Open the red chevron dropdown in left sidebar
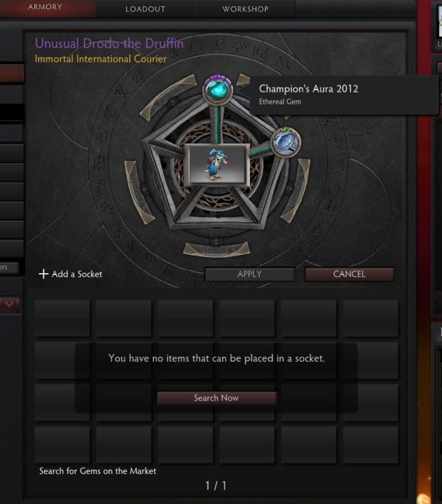This screenshot has height=504, width=442. 9,304
